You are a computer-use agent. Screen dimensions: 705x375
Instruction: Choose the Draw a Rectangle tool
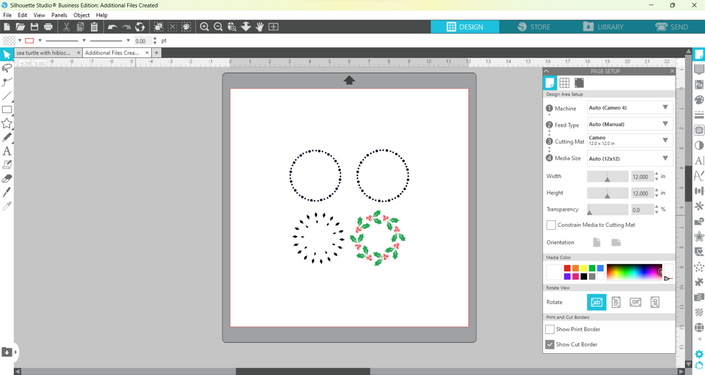[7, 110]
